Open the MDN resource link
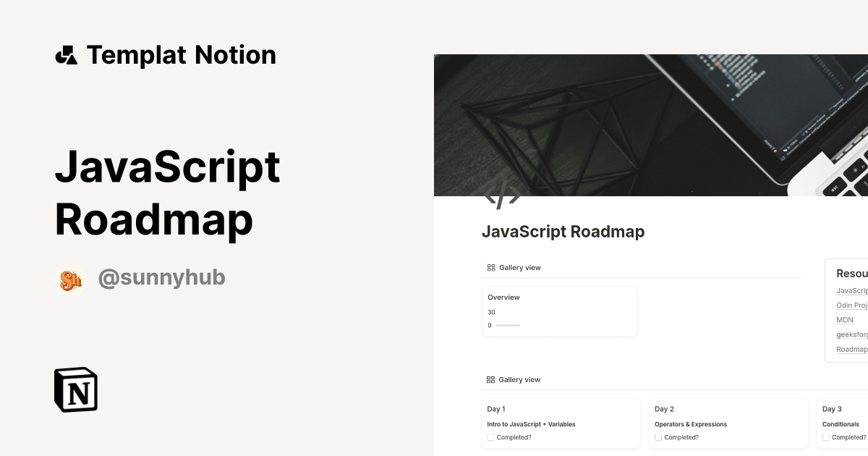The width and height of the screenshot is (868, 456). (x=845, y=319)
